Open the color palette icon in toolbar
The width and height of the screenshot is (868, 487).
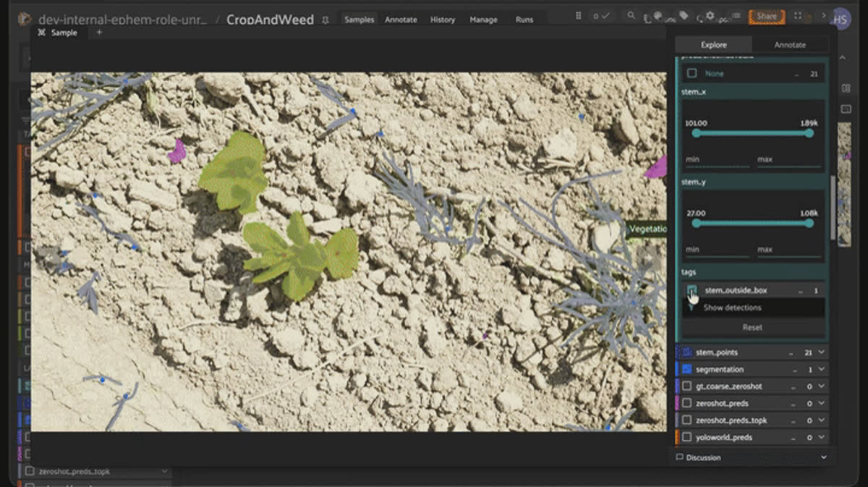click(659, 16)
